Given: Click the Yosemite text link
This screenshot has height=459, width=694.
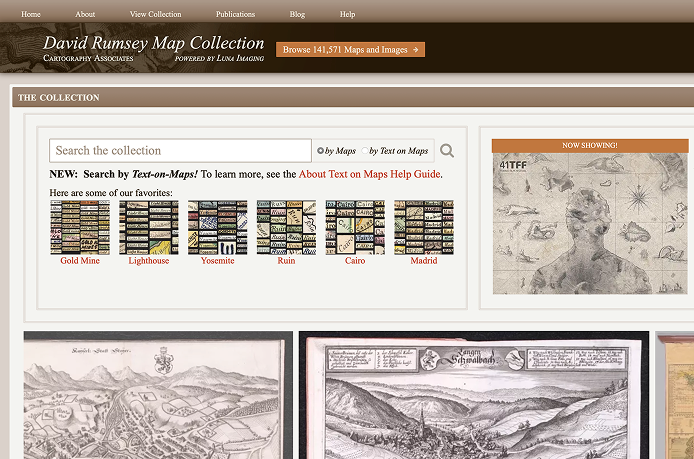Looking at the screenshot, I should coord(218,261).
